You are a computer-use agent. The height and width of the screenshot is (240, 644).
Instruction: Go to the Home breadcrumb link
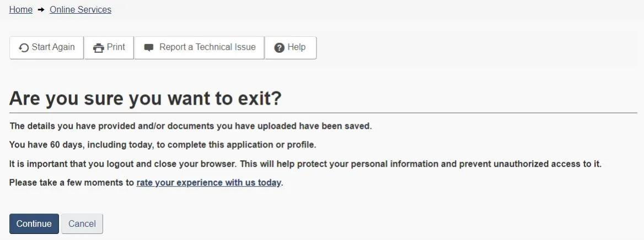click(21, 10)
